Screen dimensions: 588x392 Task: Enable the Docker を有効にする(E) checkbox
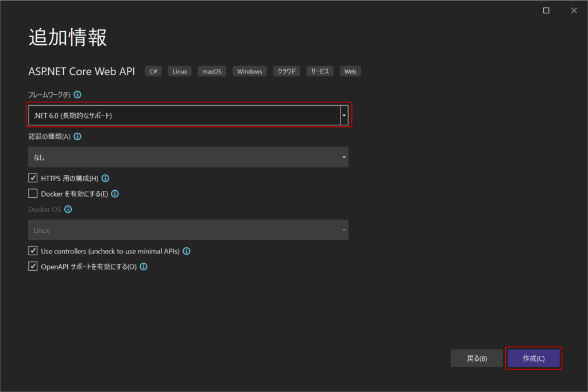point(33,193)
